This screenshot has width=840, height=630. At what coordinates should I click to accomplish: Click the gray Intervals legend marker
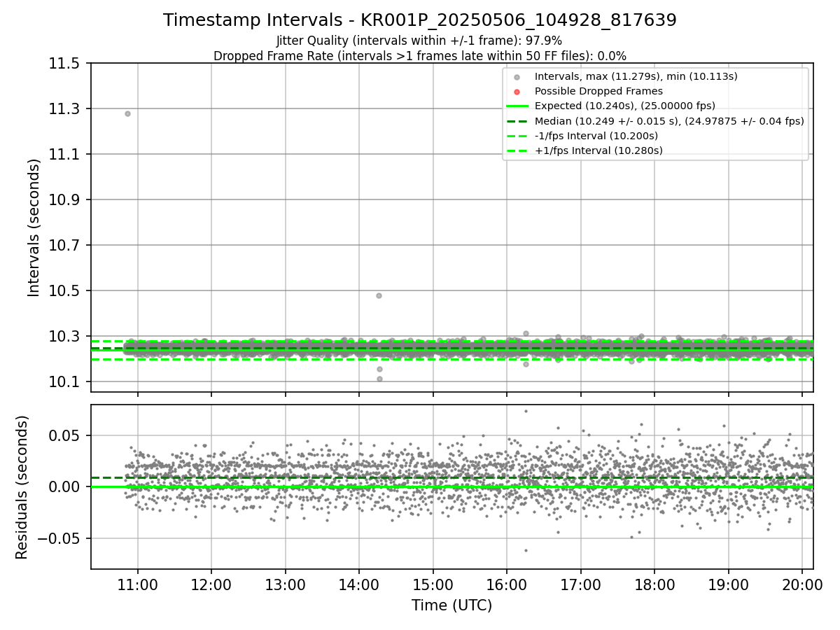point(517,77)
